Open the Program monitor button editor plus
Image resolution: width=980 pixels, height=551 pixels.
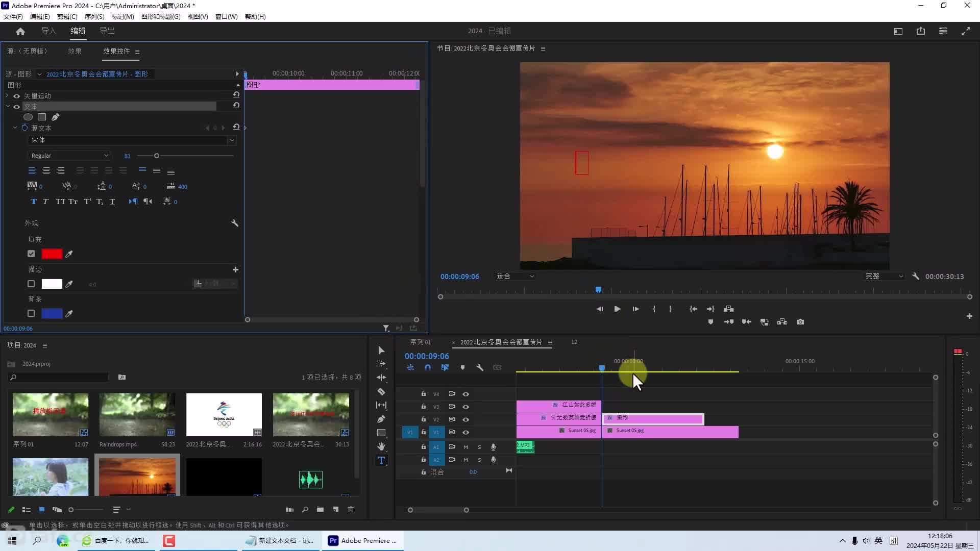tap(969, 316)
